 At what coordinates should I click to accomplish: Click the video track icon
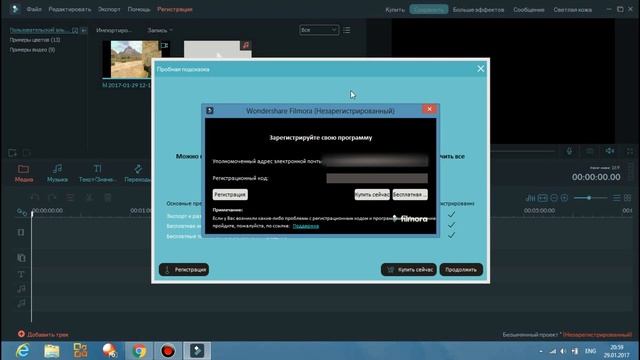21,232
